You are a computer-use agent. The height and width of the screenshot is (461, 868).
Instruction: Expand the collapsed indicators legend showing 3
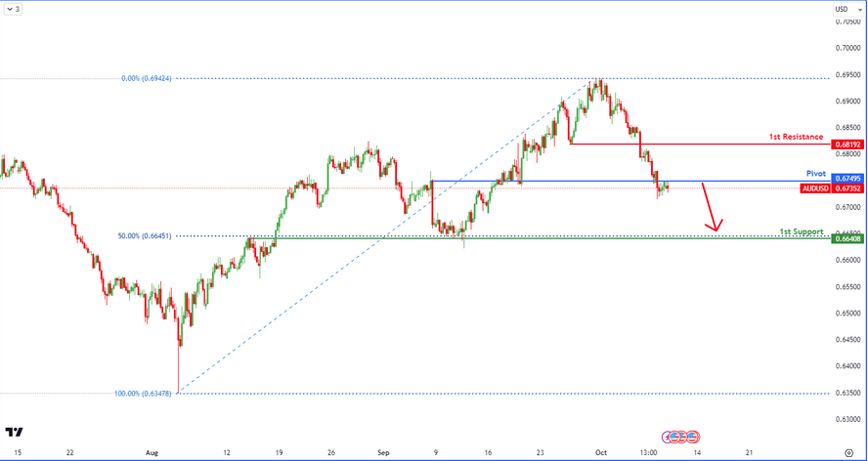12,10
